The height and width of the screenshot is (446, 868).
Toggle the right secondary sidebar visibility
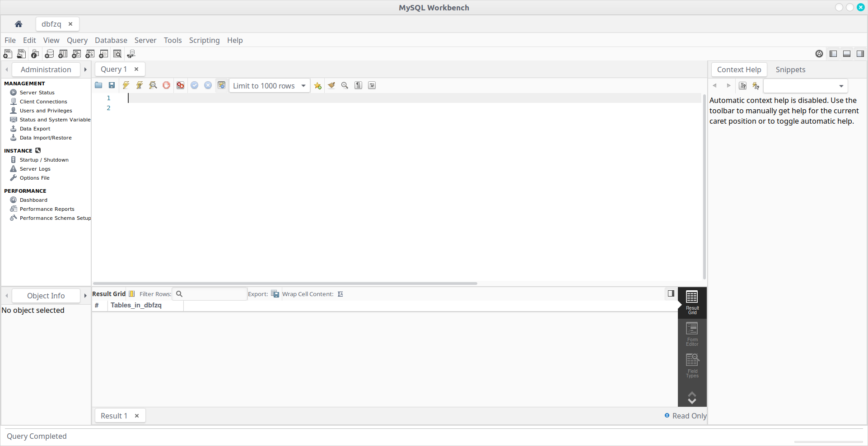click(860, 54)
